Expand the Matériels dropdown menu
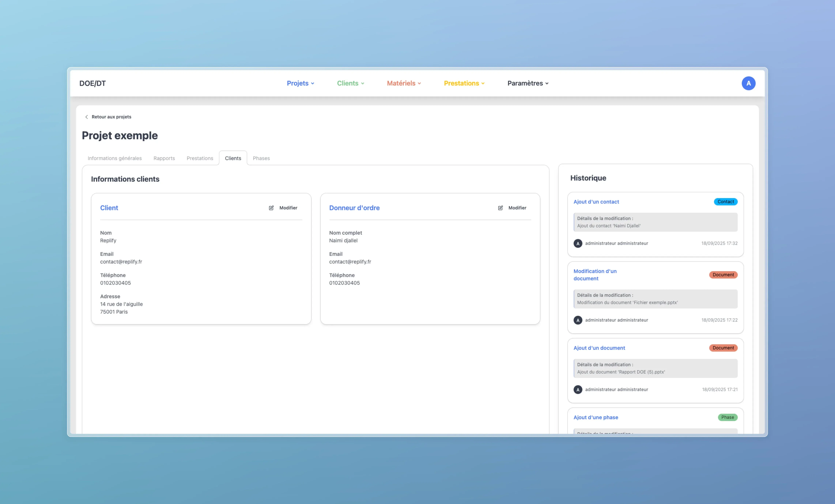Screen dimensions: 835x504 pos(404,83)
